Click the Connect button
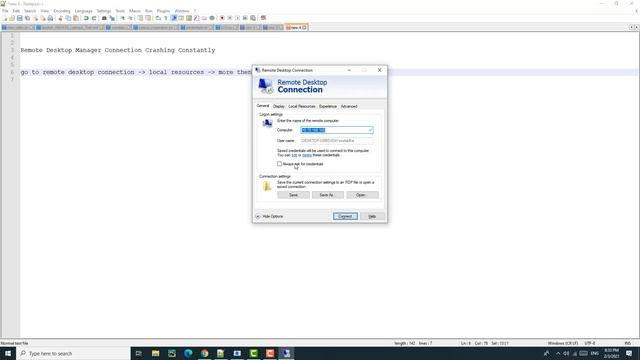The width and height of the screenshot is (640, 360). click(345, 216)
